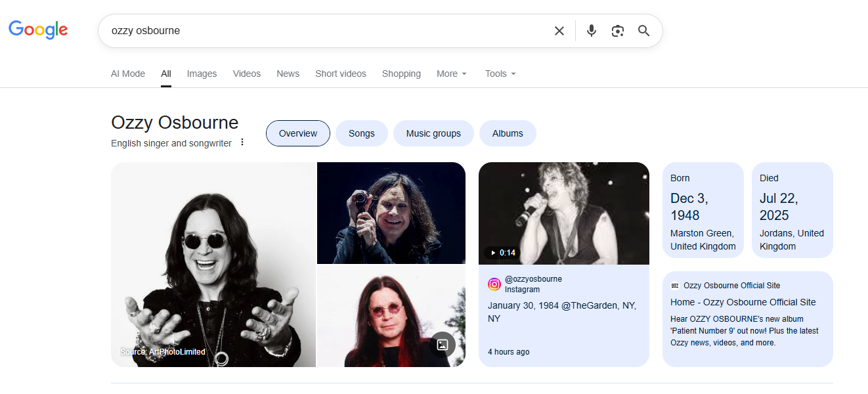868x394 pixels.
Task: Clear the search box with X icon
Action: [x=559, y=31]
